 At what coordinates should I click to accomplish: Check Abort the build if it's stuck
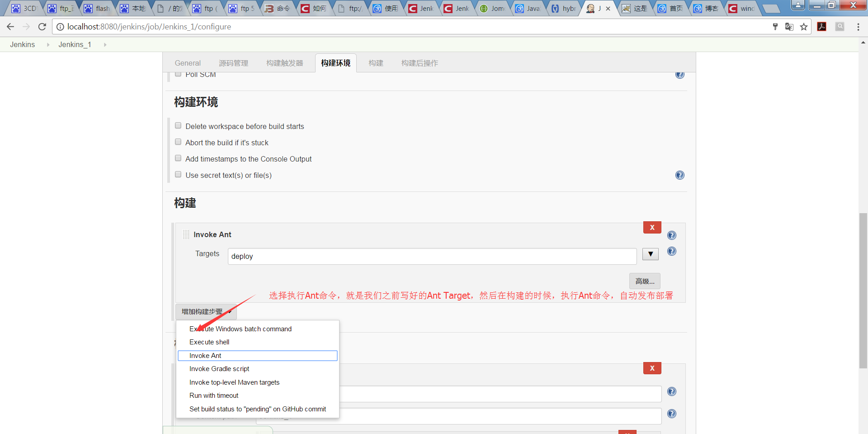pyautogui.click(x=178, y=142)
